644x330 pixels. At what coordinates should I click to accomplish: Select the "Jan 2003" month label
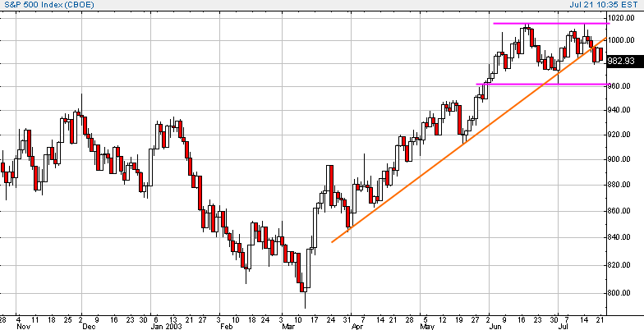point(164,327)
